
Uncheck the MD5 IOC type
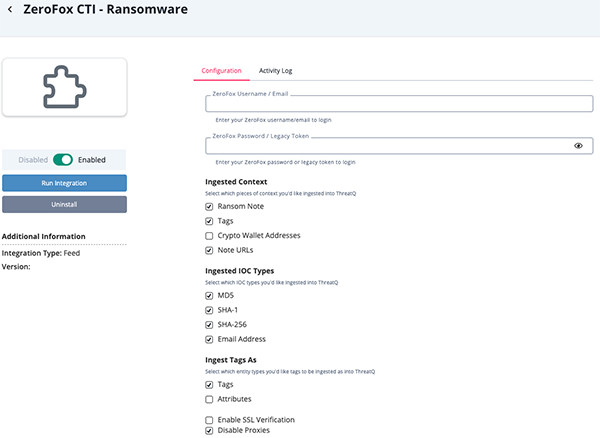click(x=209, y=296)
